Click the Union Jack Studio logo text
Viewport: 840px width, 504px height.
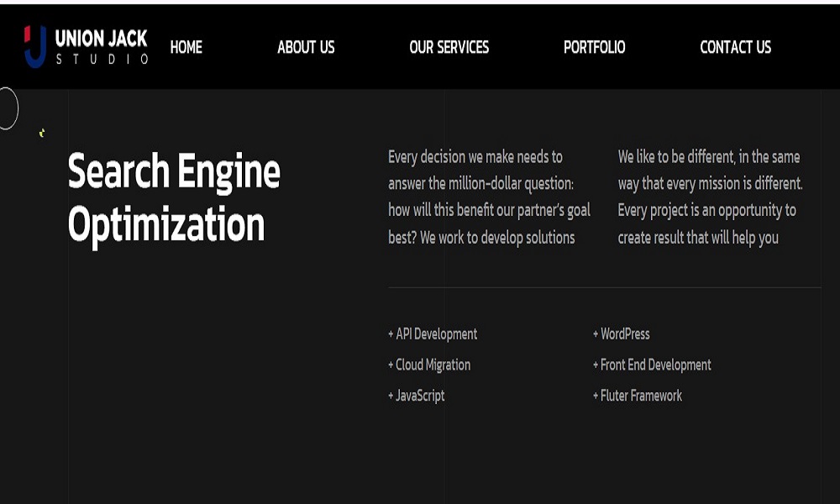[x=101, y=39]
